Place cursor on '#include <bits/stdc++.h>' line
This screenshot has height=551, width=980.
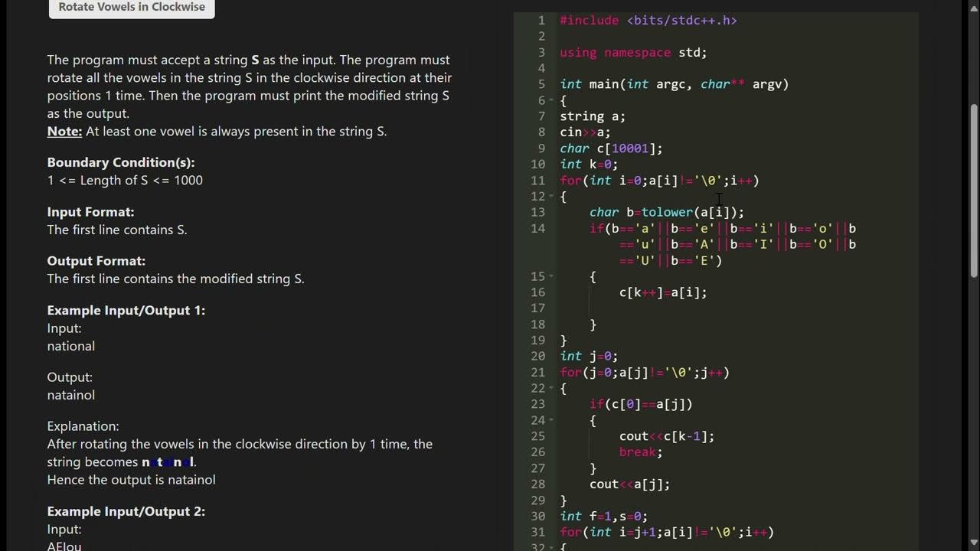coord(648,21)
